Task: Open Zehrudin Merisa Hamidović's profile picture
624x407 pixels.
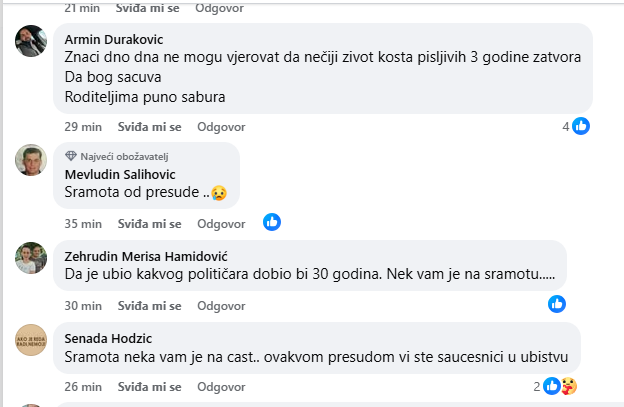Action: tap(32, 258)
